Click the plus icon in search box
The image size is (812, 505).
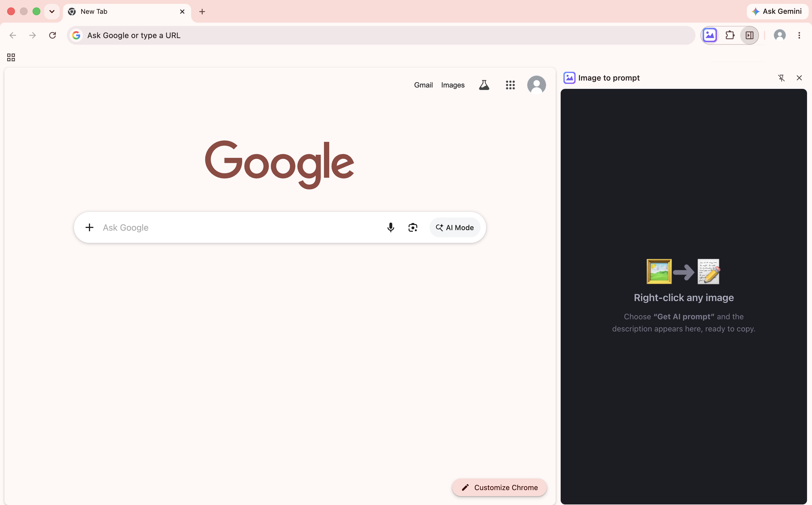point(89,227)
